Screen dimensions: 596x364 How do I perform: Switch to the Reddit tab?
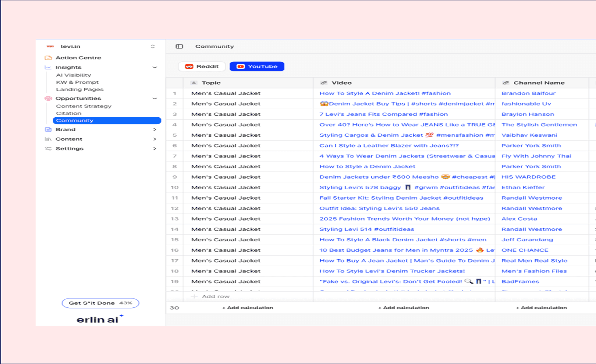click(202, 67)
